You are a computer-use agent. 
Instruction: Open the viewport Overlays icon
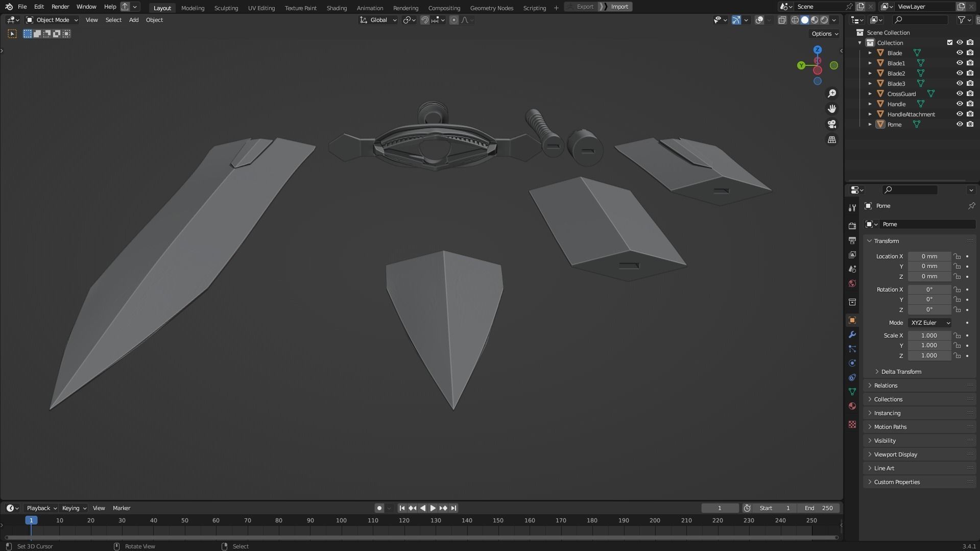(759, 20)
